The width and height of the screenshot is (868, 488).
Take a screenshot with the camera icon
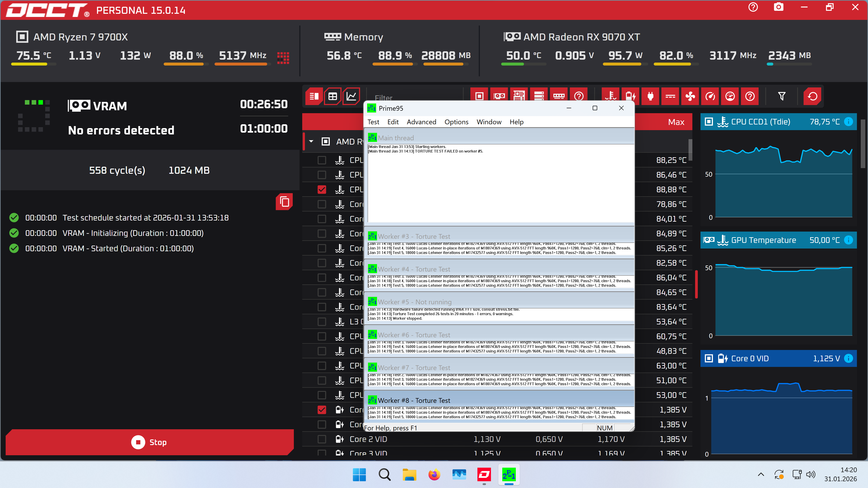778,7
